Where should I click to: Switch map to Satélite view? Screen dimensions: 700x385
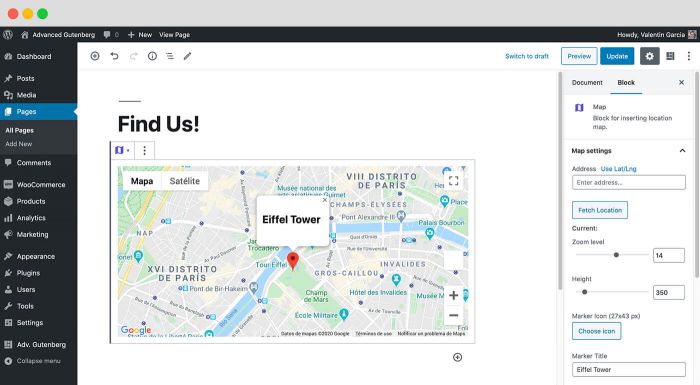coord(184,181)
